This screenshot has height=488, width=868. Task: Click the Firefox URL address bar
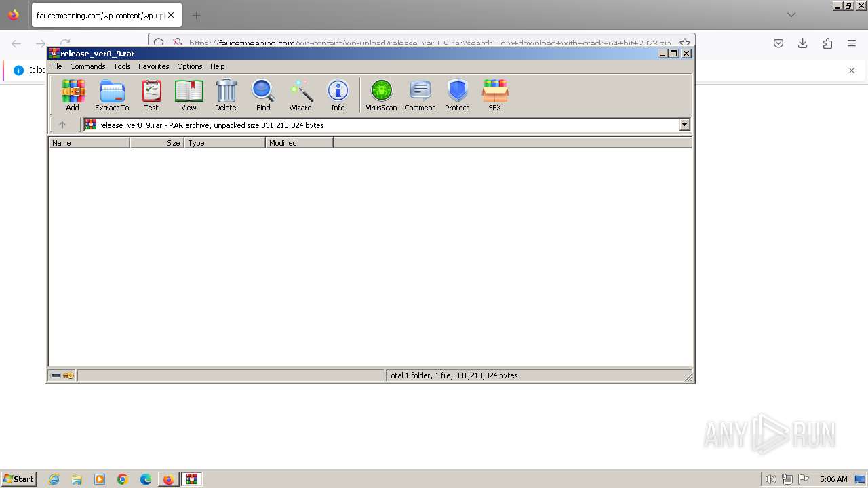coord(431,43)
